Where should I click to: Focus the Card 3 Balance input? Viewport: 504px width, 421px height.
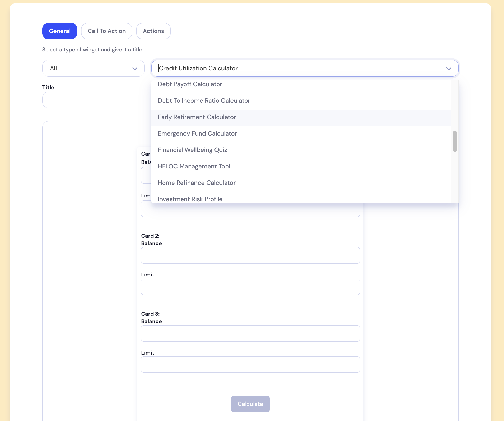(250, 333)
